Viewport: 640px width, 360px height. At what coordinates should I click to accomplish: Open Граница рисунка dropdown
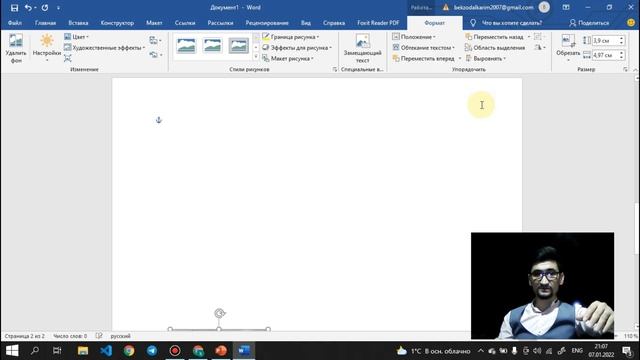pyautogui.click(x=291, y=37)
